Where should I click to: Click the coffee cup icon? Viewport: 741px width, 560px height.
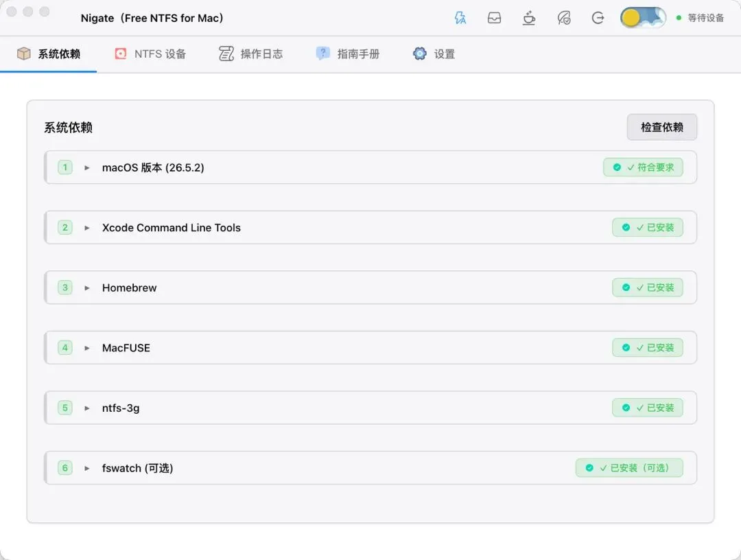(529, 18)
